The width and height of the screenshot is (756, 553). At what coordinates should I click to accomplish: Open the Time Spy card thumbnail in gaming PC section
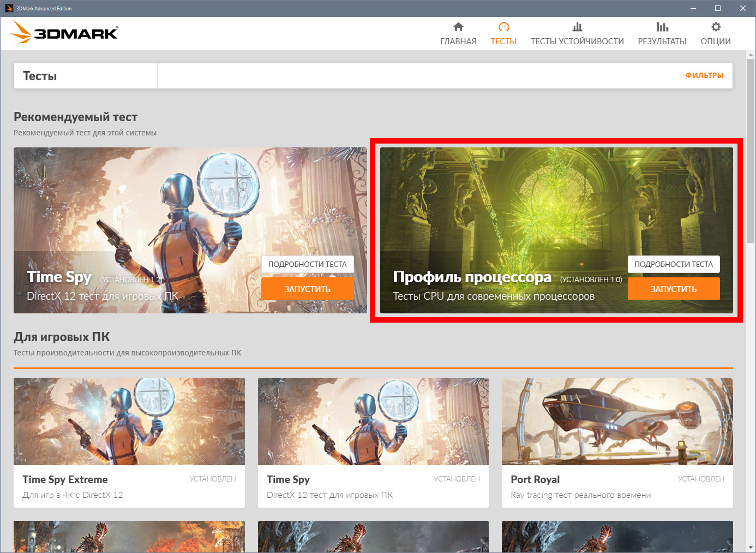pos(373,421)
